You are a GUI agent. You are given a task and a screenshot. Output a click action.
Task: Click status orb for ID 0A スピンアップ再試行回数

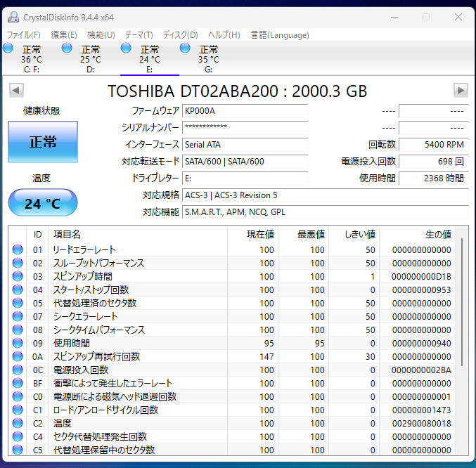pyautogui.click(x=18, y=356)
